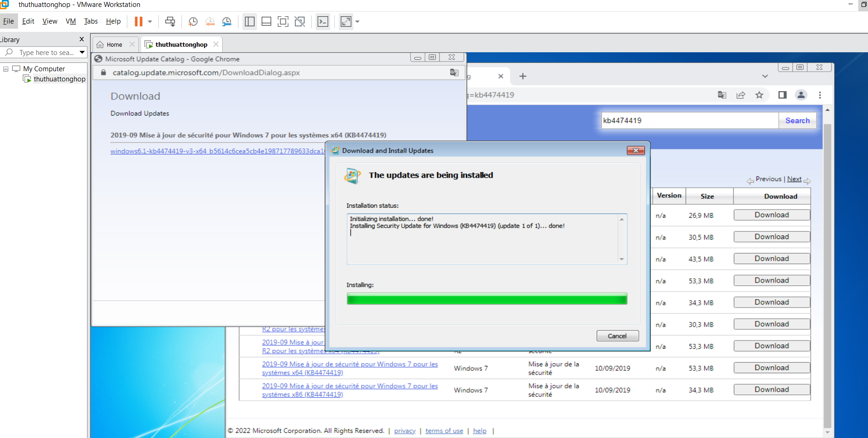Open the VM menu
868x438 pixels.
70,21
